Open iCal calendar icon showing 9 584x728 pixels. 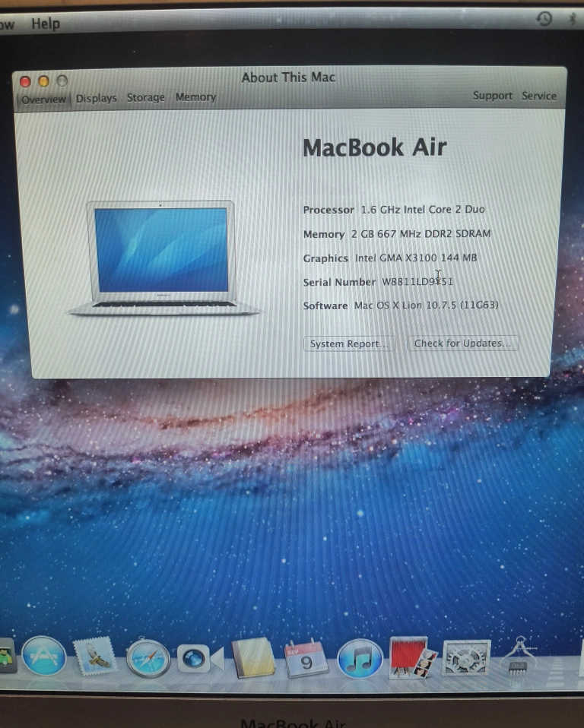click(306, 658)
